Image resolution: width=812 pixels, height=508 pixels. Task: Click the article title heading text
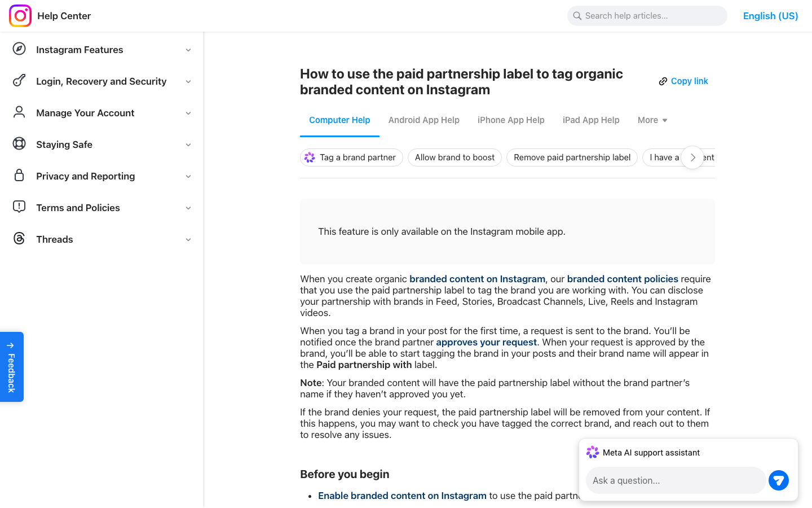(461, 82)
